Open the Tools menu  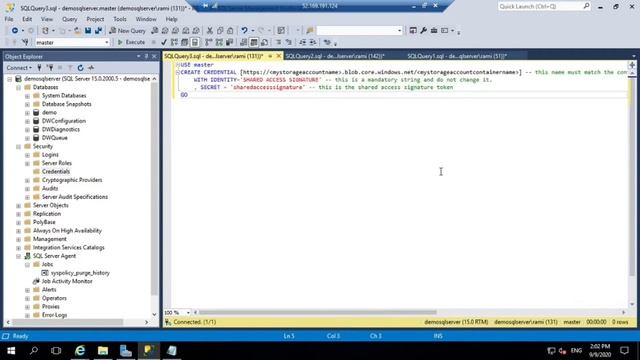coord(120,19)
